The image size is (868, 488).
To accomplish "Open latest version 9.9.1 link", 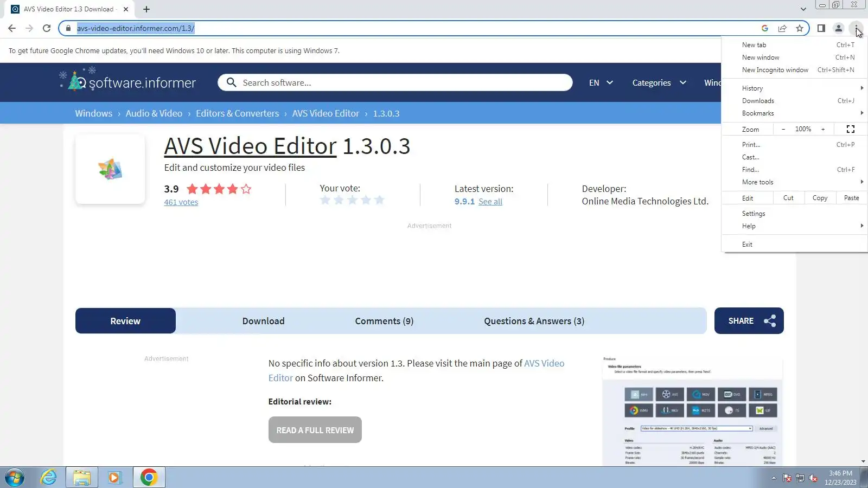I will 464,202.
